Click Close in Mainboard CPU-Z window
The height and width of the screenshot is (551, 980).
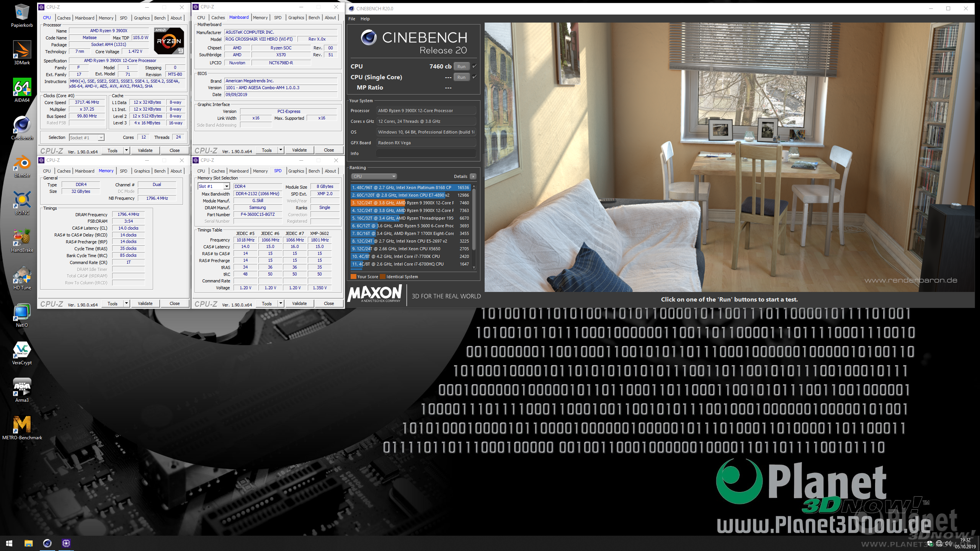pos(329,150)
